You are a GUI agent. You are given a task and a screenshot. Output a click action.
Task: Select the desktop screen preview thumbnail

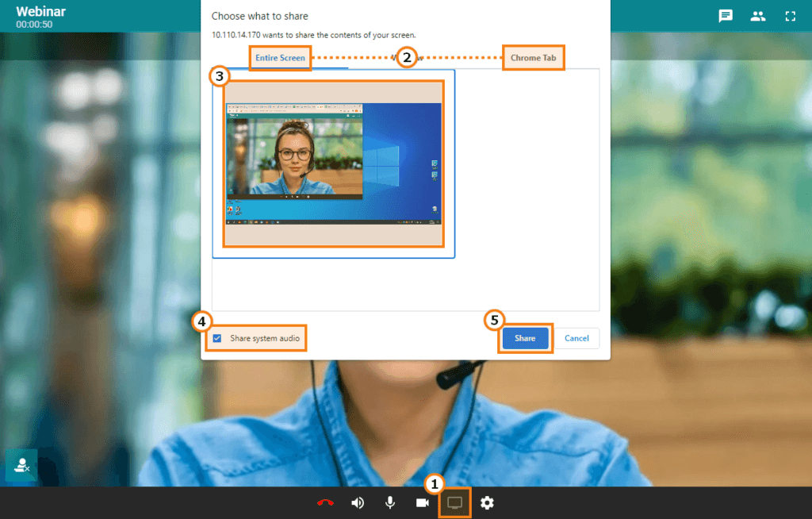click(333, 163)
